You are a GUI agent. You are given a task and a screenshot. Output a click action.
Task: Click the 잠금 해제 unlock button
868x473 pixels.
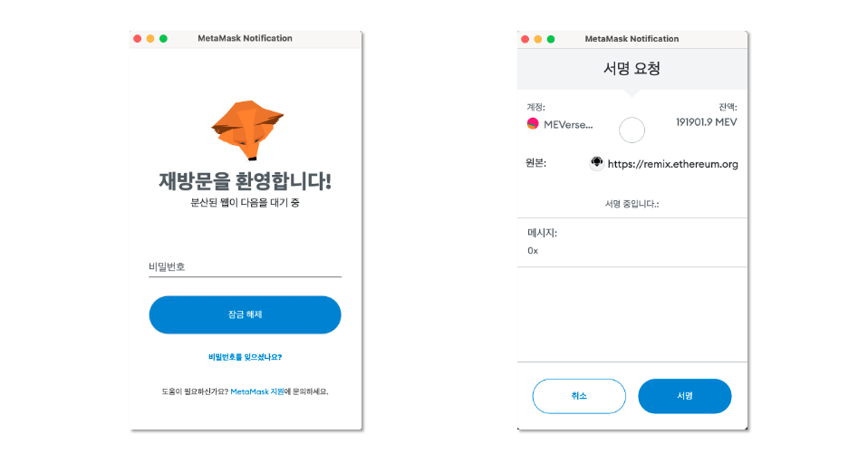(245, 314)
